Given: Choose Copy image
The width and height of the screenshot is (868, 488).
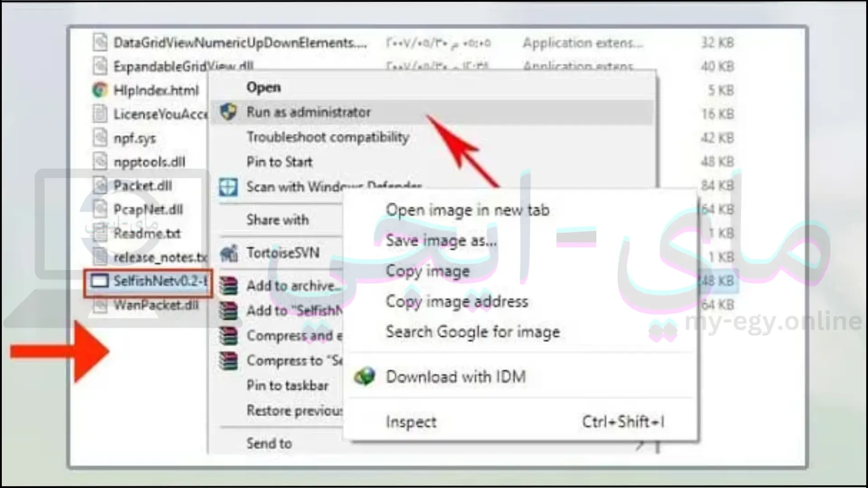Looking at the screenshot, I should 428,271.
